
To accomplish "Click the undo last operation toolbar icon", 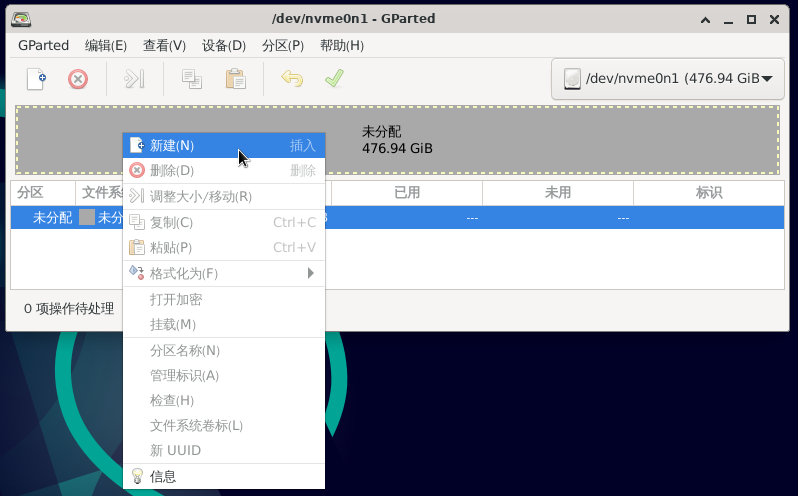I will tap(292, 79).
